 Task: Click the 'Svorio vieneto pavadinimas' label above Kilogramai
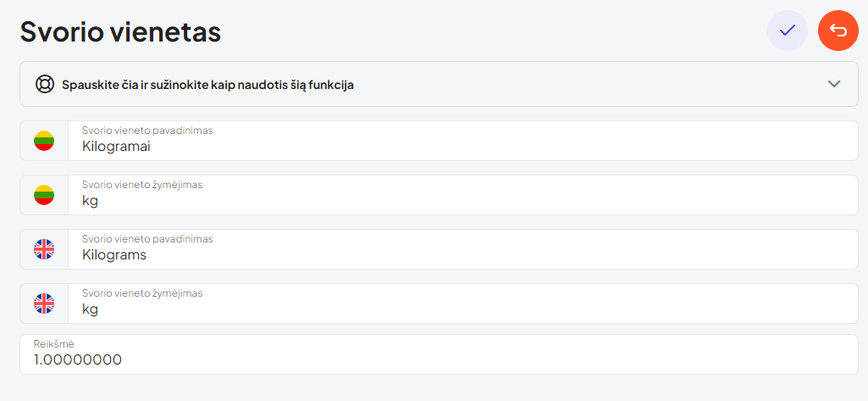[x=147, y=131]
